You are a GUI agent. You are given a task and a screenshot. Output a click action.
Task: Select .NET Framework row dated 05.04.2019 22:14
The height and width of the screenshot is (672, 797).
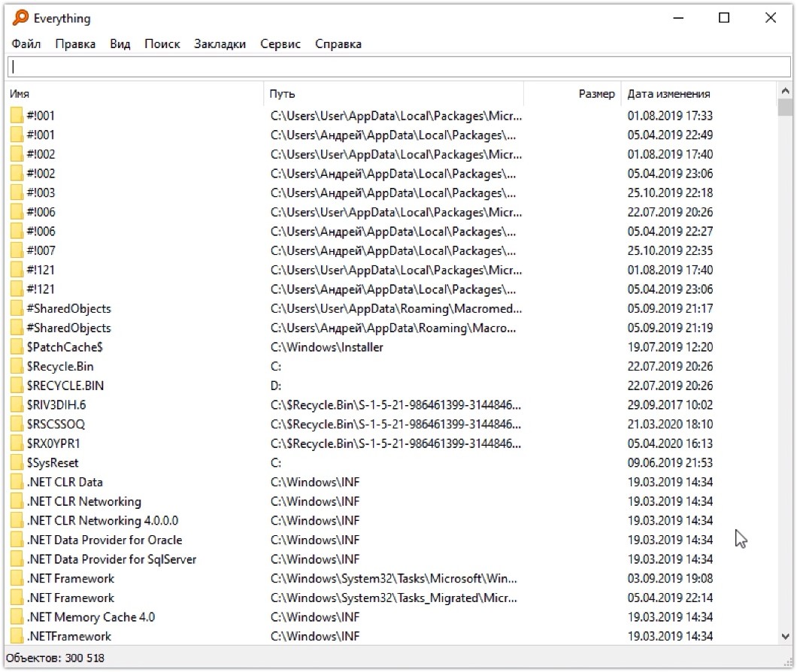point(392,598)
